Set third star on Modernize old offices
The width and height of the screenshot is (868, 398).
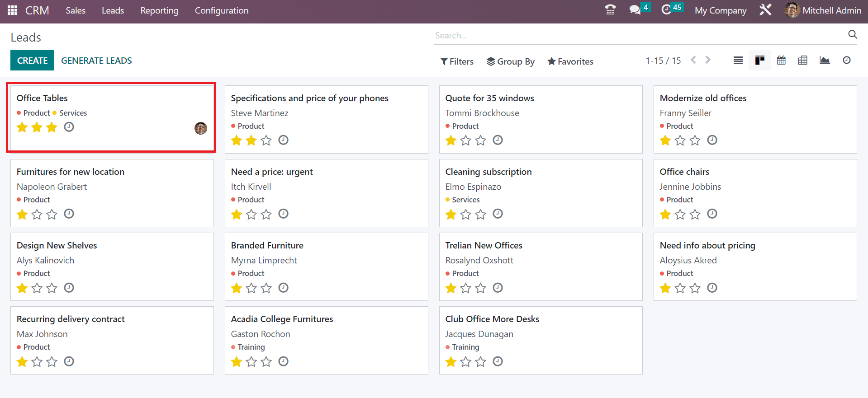(695, 140)
